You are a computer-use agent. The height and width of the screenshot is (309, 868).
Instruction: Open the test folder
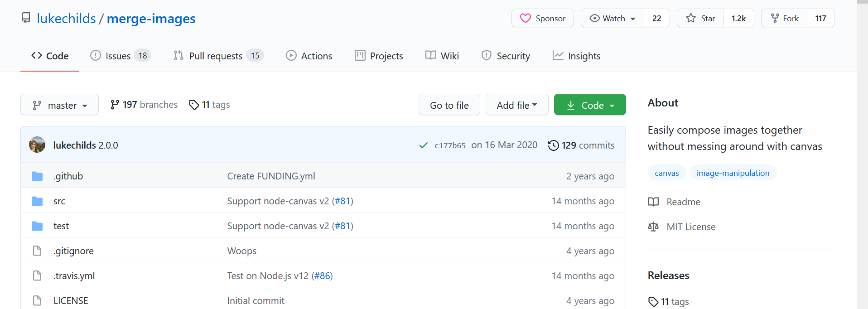[61, 226]
